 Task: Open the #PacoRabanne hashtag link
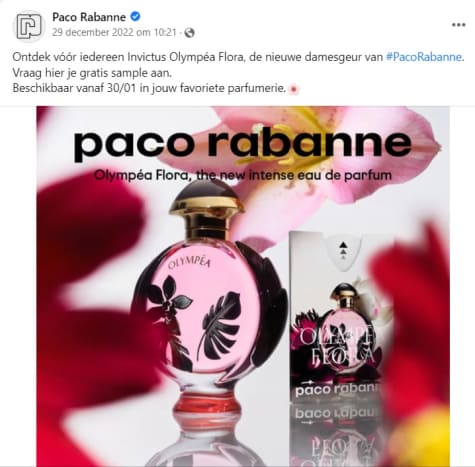(x=424, y=57)
